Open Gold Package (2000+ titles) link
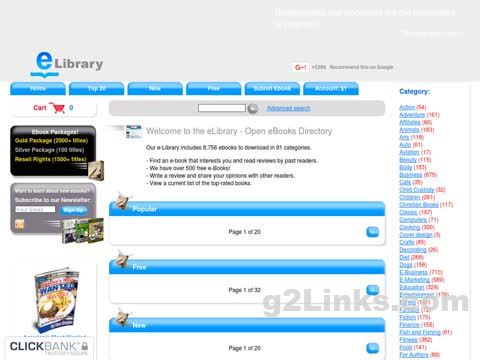The image size is (480, 360). click(x=51, y=141)
